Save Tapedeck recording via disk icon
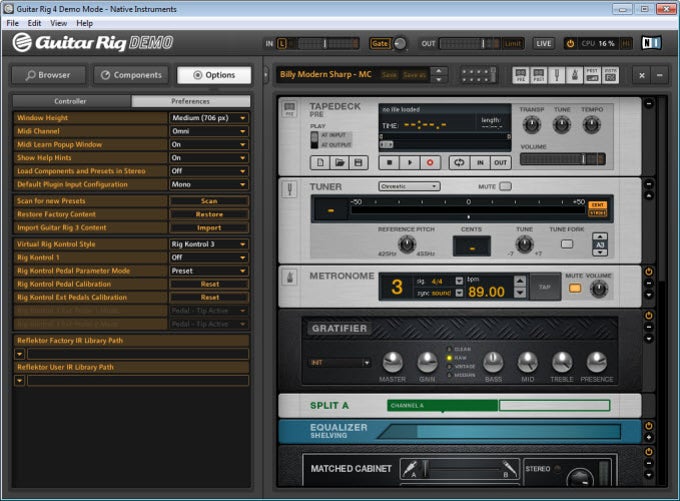Viewport: 680px width, 501px height. [359, 163]
